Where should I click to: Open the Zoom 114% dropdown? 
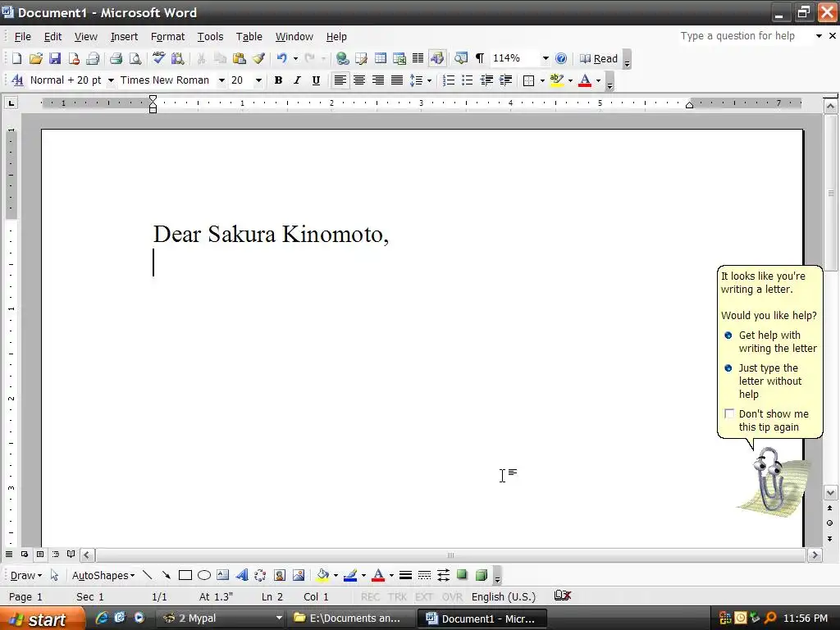[546, 58]
